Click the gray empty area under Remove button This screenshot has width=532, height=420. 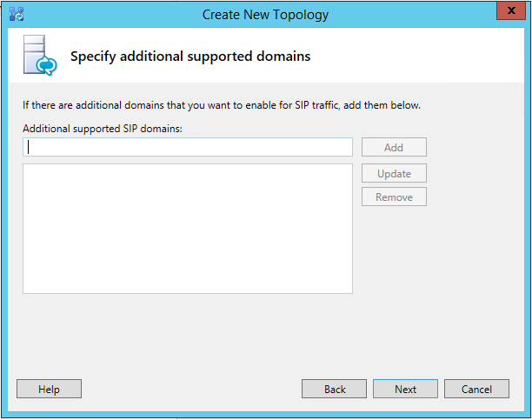pos(394,258)
